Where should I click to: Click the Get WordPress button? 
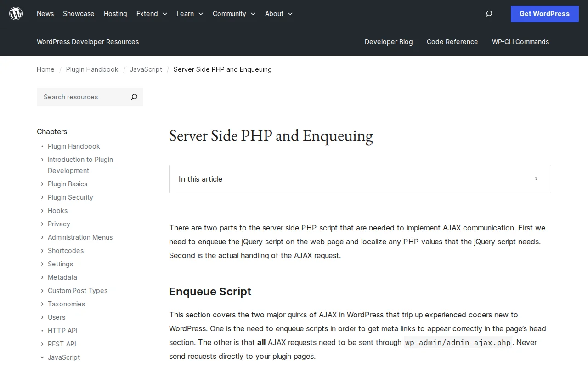(544, 14)
